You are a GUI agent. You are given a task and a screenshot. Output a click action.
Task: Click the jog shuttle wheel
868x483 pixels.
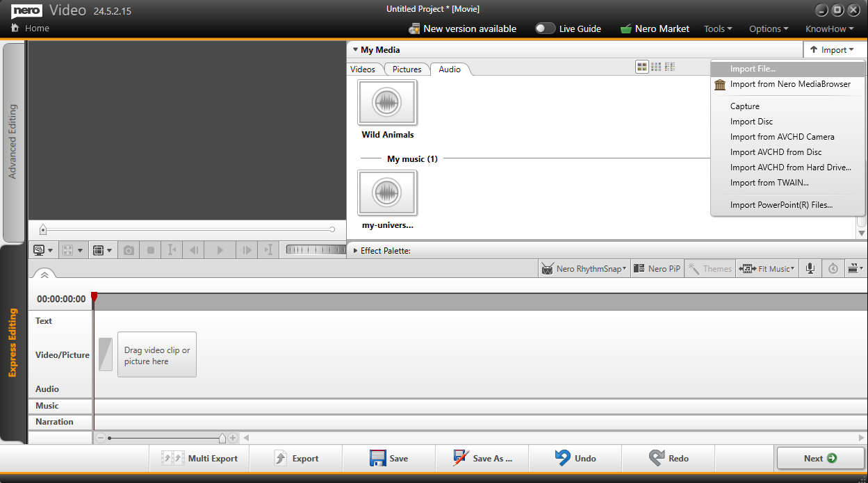[x=314, y=250]
